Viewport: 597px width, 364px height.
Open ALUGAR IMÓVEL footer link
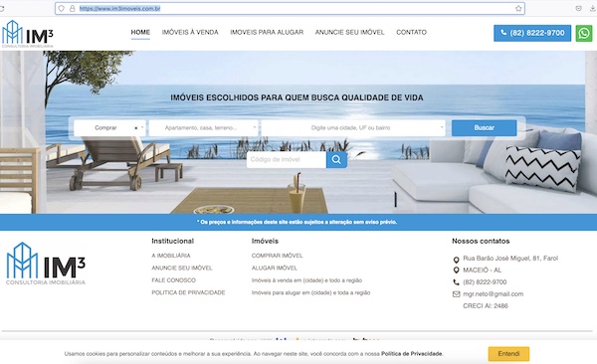click(275, 269)
